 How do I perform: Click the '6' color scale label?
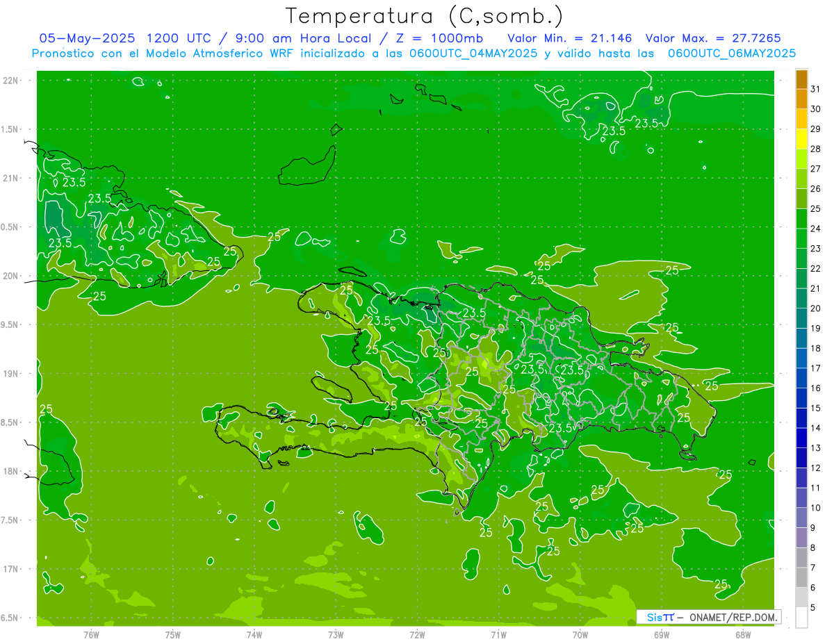tap(813, 588)
